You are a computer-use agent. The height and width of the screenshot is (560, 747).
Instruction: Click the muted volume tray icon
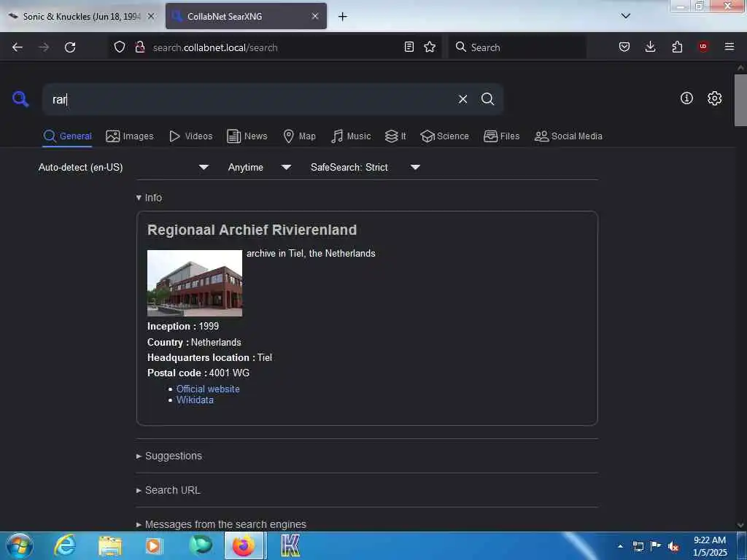coord(673,547)
